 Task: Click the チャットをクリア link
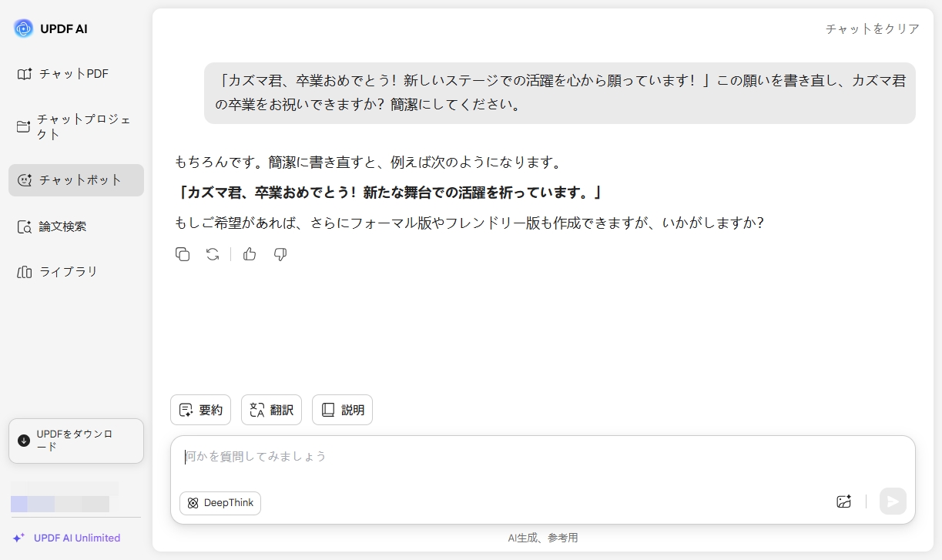[x=872, y=29]
